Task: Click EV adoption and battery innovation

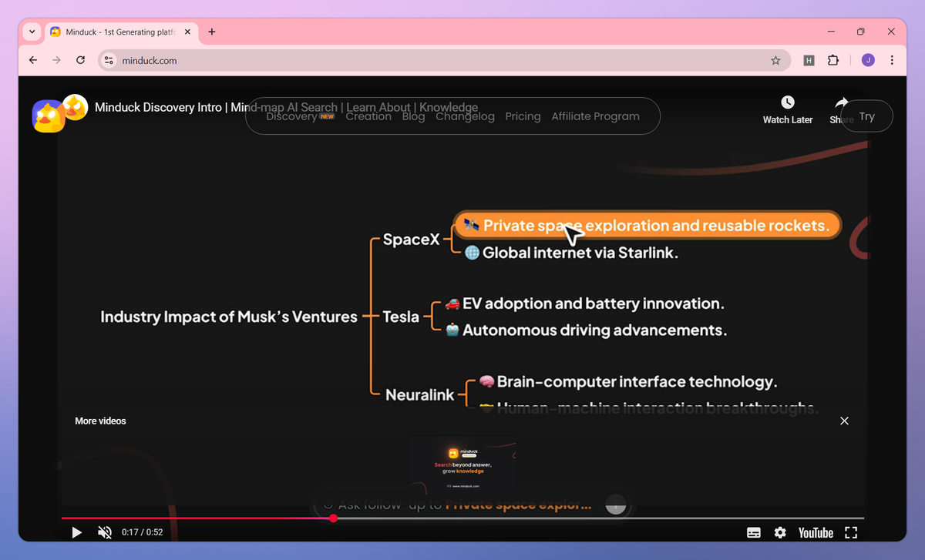Action: 594,303
